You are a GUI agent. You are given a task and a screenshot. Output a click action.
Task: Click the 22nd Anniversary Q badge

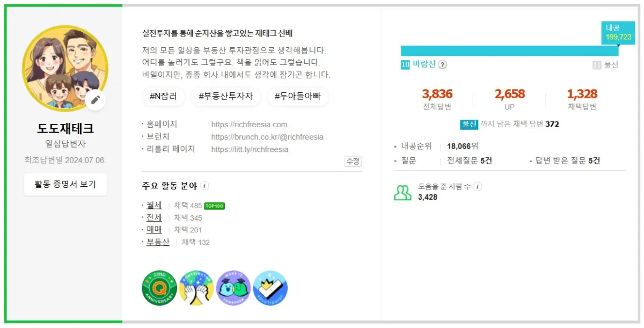[159, 288]
